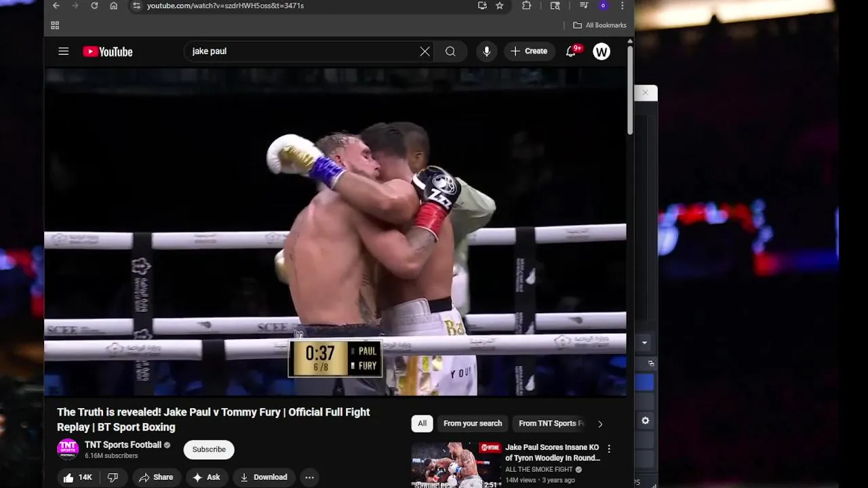The width and height of the screenshot is (868, 488).
Task: Click the TNT Sports Football channel avatar
Action: pyautogui.click(x=68, y=450)
